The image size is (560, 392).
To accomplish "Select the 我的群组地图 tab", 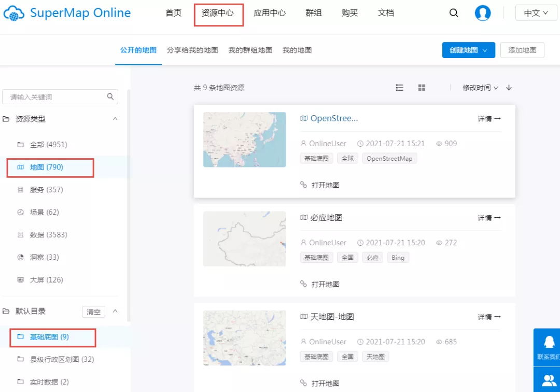I will pyautogui.click(x=250, y=50).
